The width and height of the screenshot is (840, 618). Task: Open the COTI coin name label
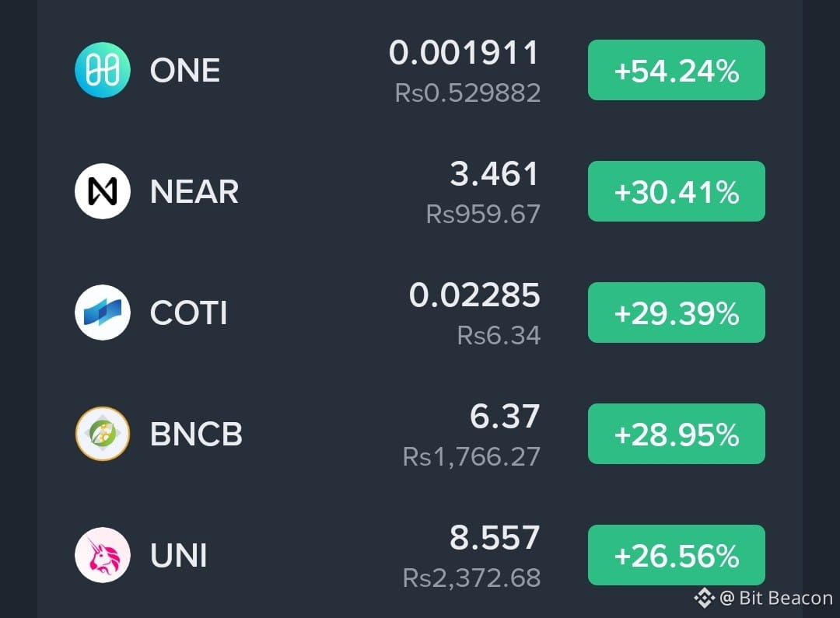tap(188, 312)
